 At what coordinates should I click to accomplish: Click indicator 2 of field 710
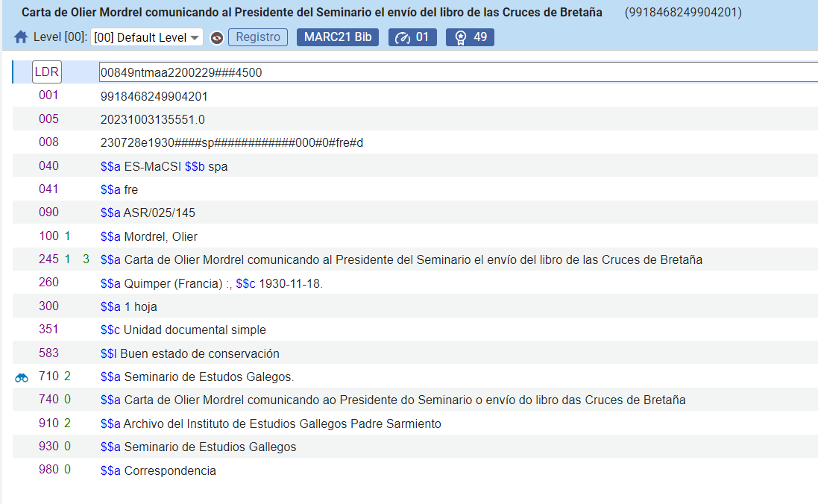(67, 377)
